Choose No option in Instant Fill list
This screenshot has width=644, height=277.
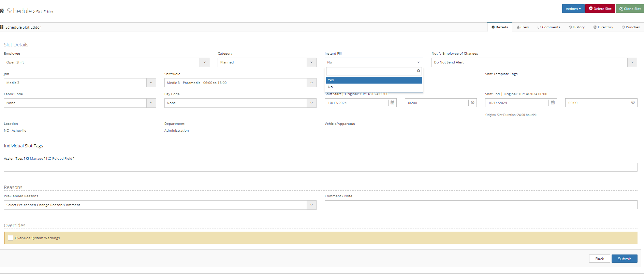click(x=374, y=87)
